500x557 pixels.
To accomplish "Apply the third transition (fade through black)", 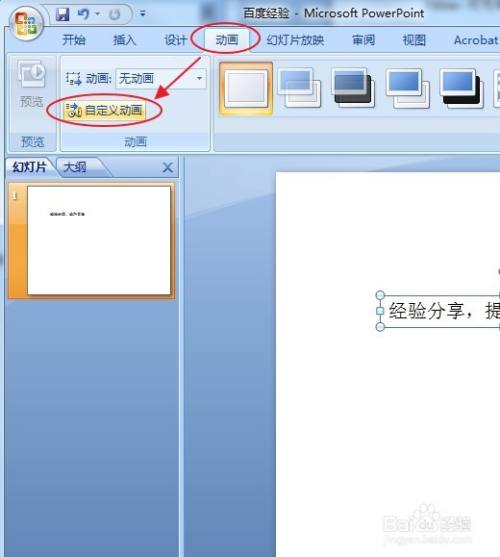I will (353, 88).
